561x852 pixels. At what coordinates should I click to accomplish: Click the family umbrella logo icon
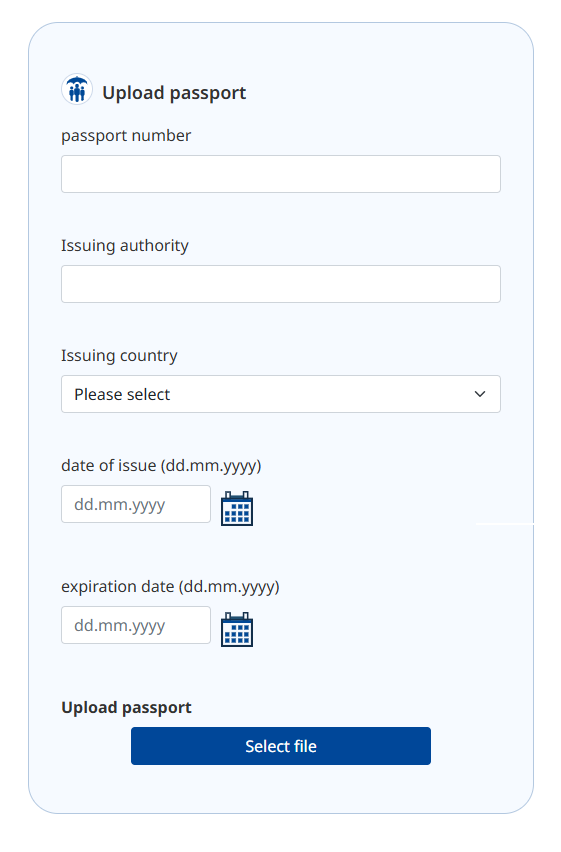(x=77, y=90)
